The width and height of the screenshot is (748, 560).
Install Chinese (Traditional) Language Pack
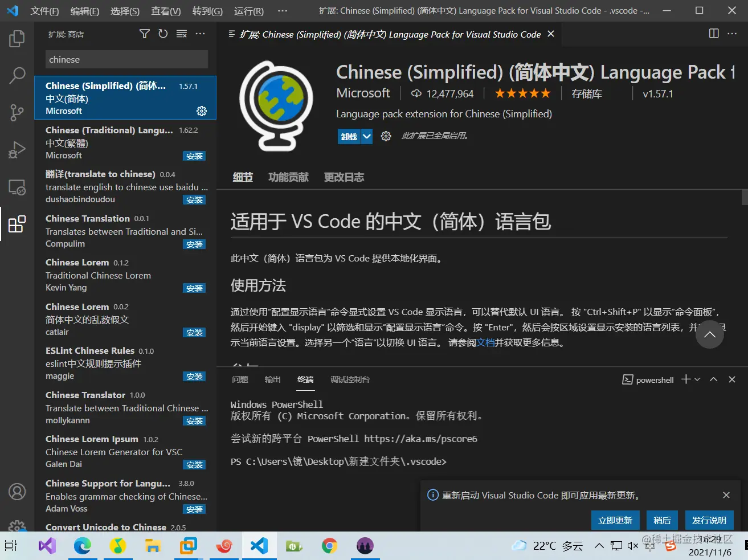coord(194,156)
